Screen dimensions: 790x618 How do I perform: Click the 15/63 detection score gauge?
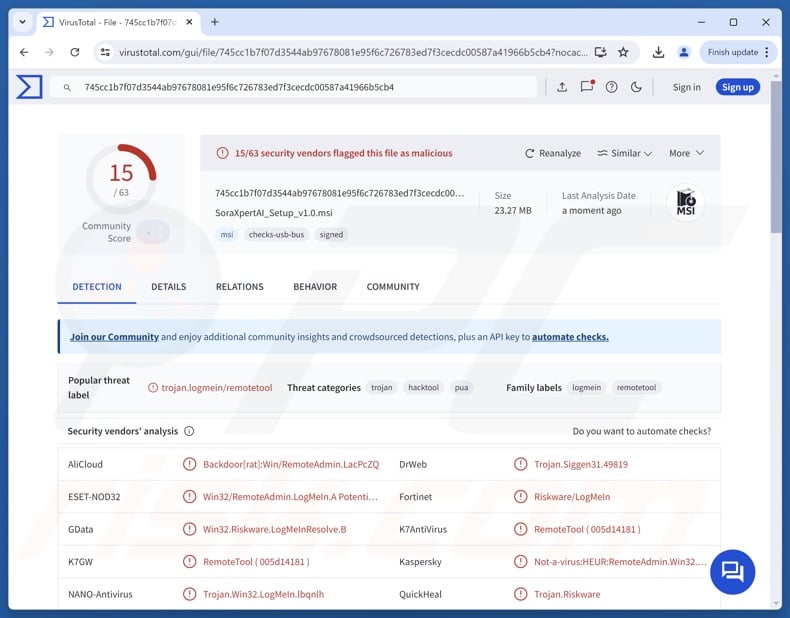click(x=121, y=179)
